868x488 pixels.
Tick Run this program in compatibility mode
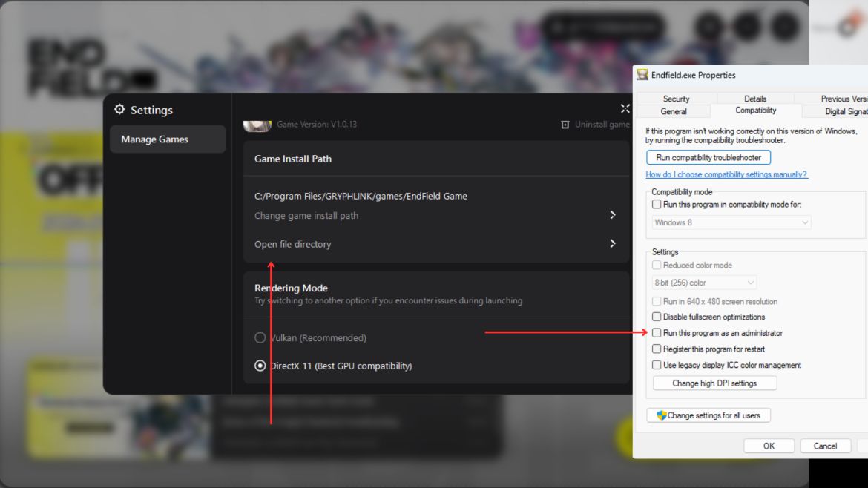coord(657,205)
